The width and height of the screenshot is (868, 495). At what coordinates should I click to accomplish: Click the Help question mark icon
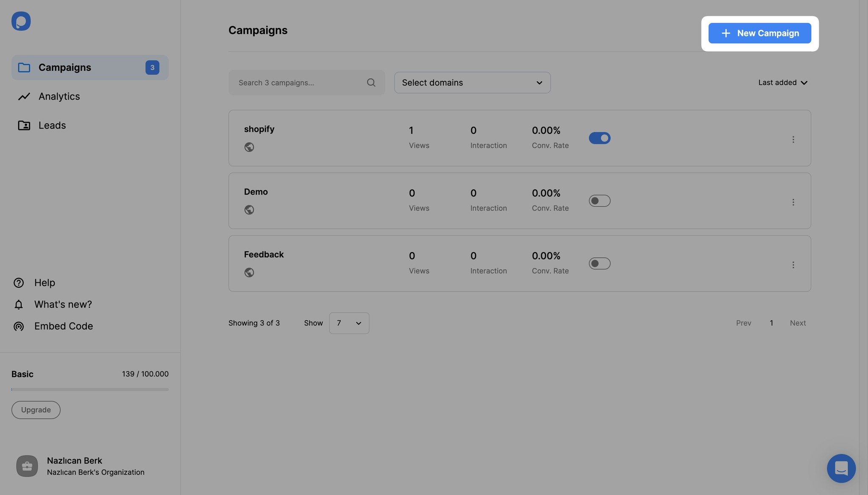tap(19, 283)
